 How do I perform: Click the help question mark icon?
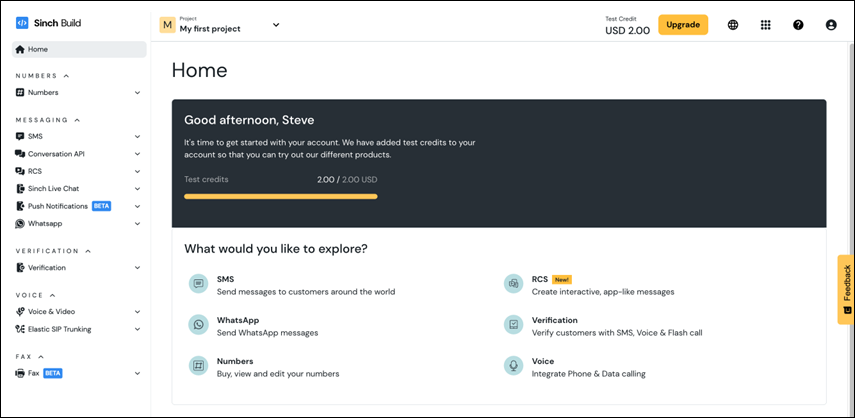(798, 25)
